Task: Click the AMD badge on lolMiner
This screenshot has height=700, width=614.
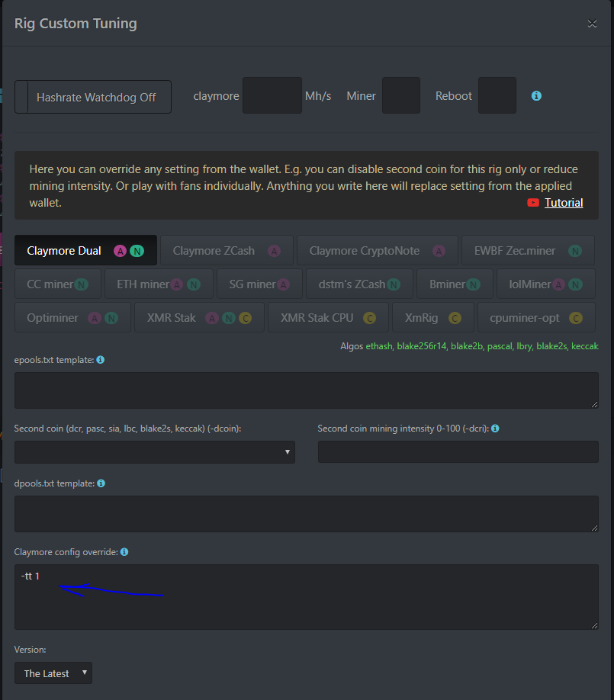Action: click(558, 284)
